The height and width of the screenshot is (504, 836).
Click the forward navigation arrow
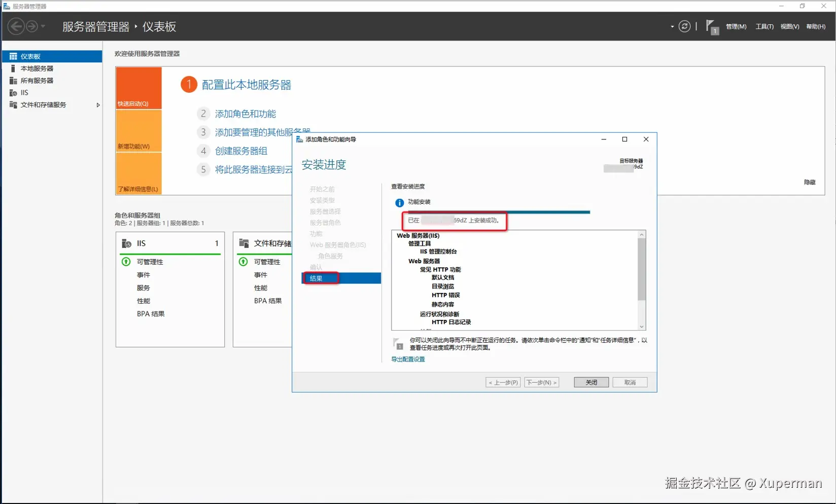coord(32,26)
